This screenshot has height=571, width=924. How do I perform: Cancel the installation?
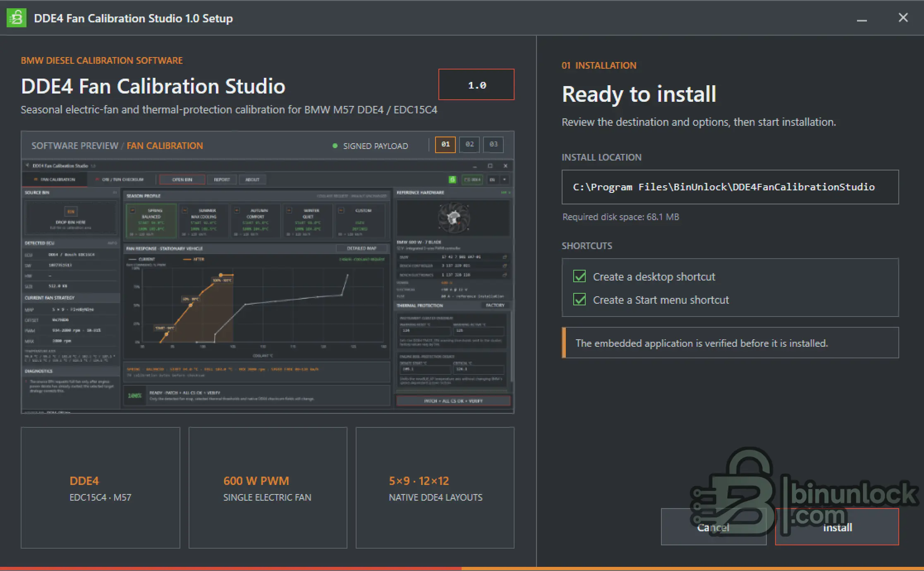tap(713, 527)
